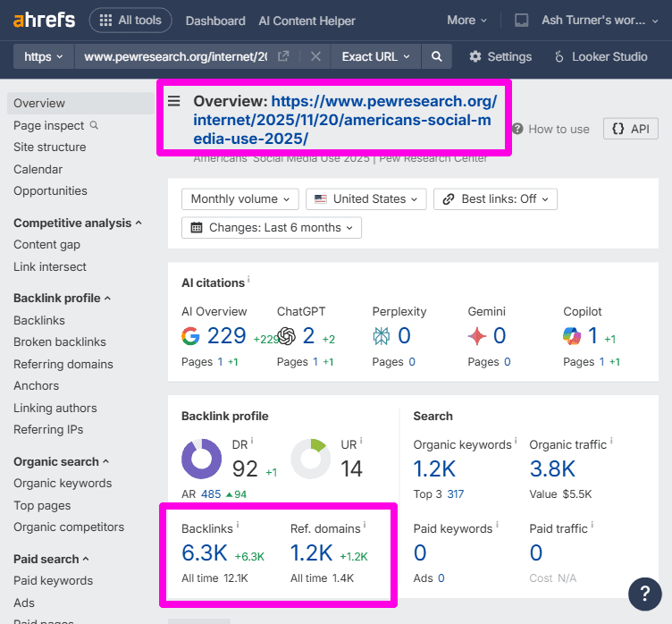Viewport: 672px width, 624px height.
Task: Open the Monthly volume dropdown
Action: point(240,199)
